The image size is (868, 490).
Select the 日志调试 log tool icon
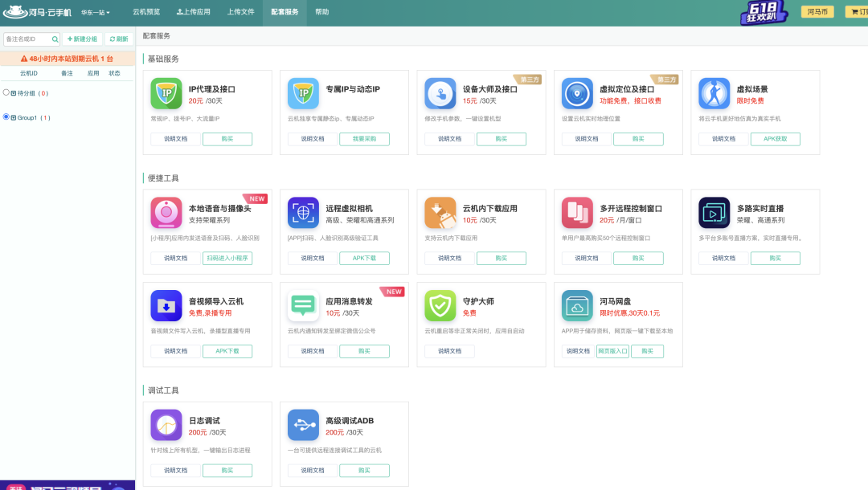click(166, 424)
